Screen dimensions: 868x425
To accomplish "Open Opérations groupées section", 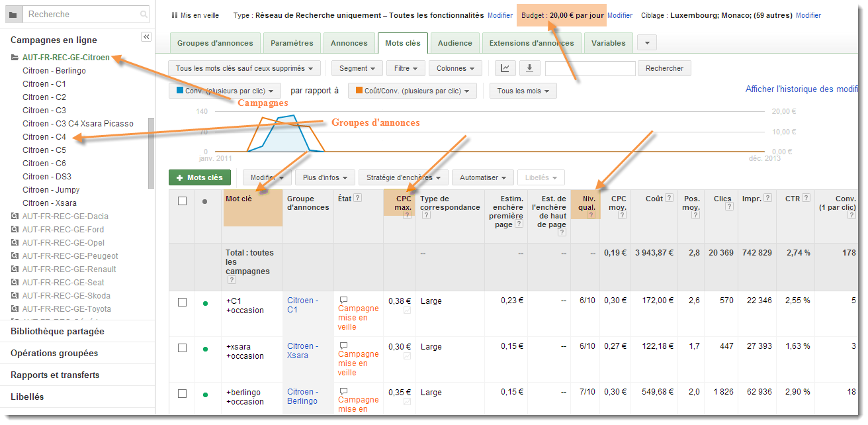I will point(54,353).
